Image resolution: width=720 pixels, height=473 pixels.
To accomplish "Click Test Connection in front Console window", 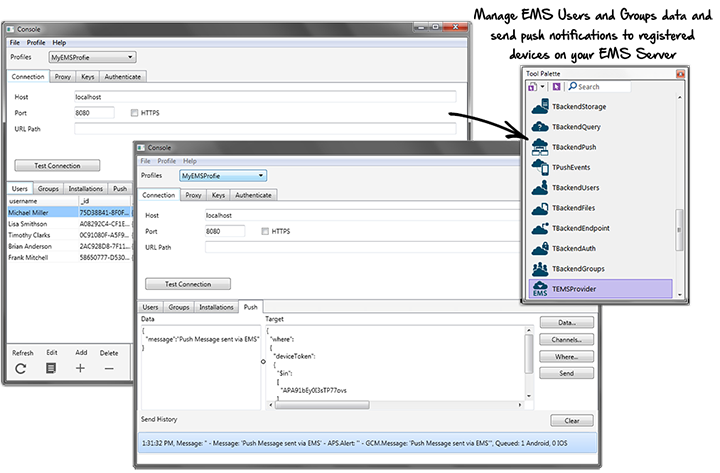I will (188, 284).
